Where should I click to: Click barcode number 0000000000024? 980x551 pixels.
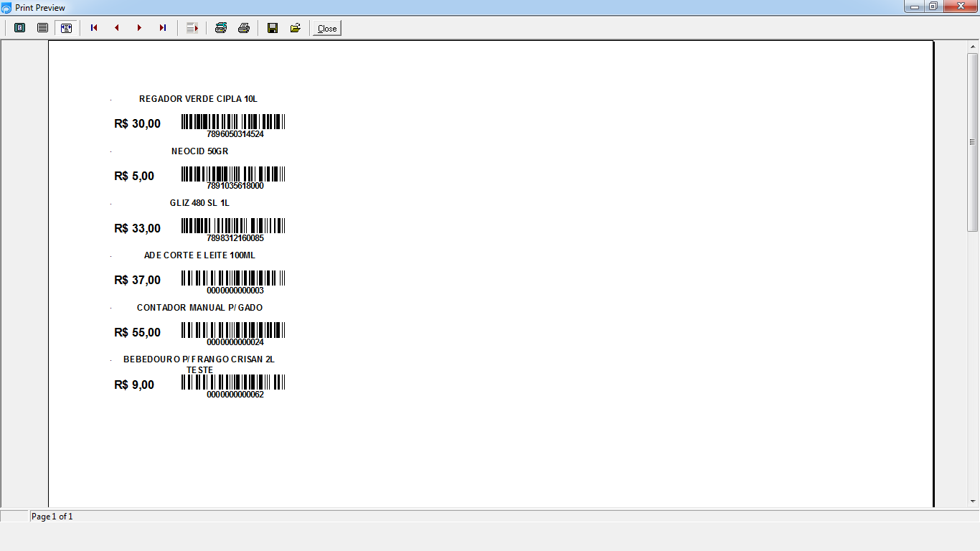[x=235, y=342]
